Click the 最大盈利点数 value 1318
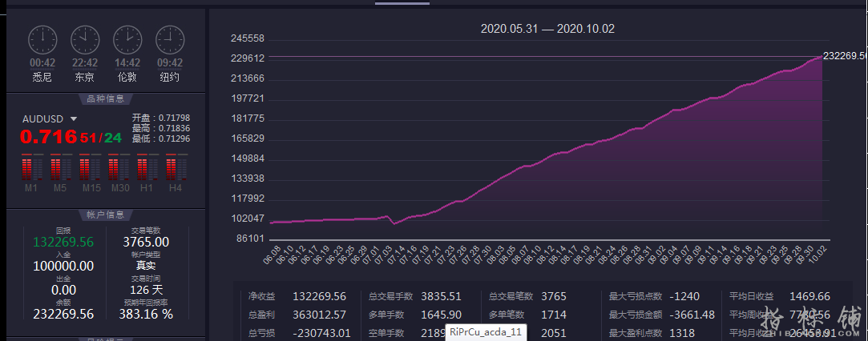The image size is (868, 341). coord(682,333)
